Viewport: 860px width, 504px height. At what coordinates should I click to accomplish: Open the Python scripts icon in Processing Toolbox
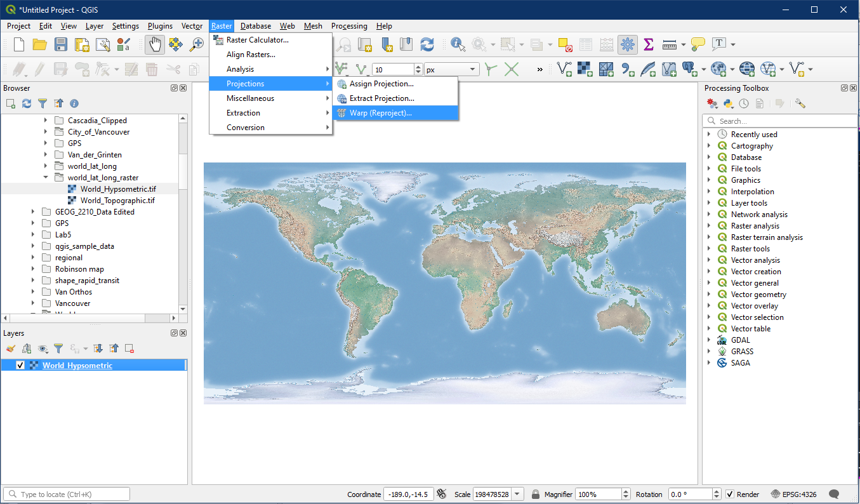click(728, 103)
